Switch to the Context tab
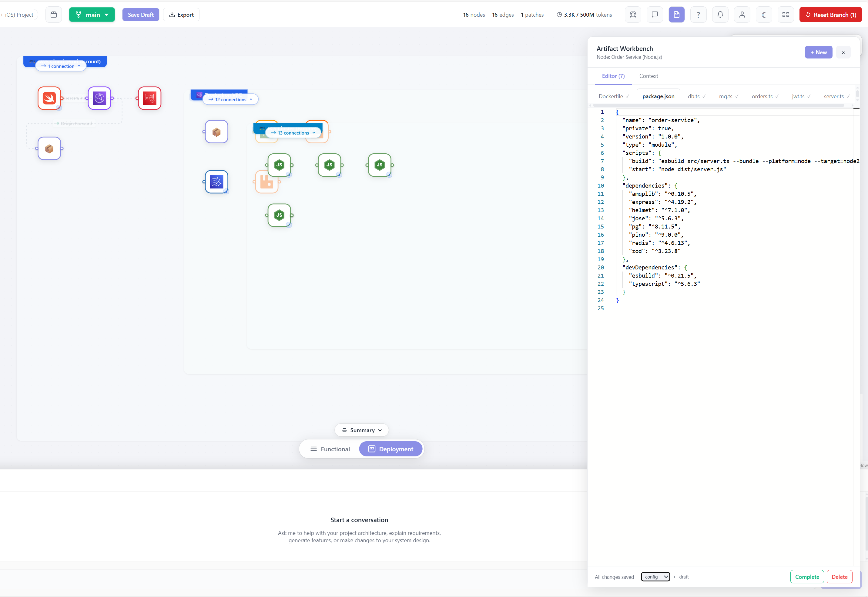The width and height of the screenshot is (868, 597). pos(648,76)
